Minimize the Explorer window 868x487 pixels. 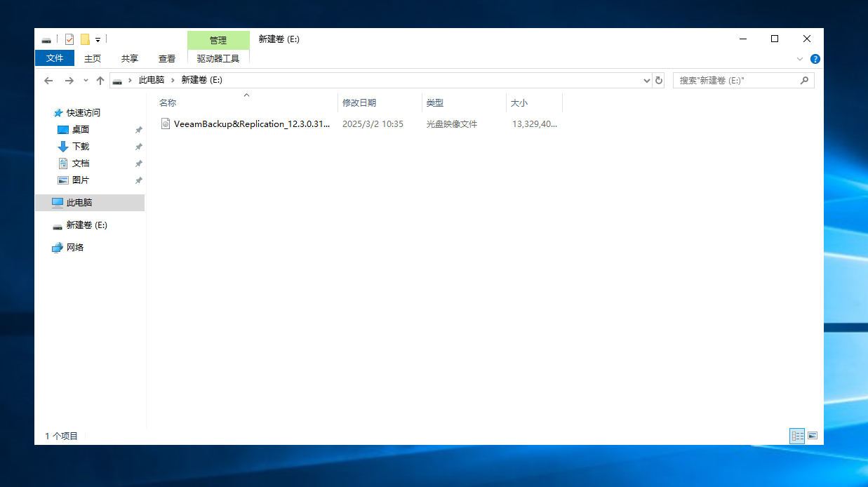pos(742,39)
